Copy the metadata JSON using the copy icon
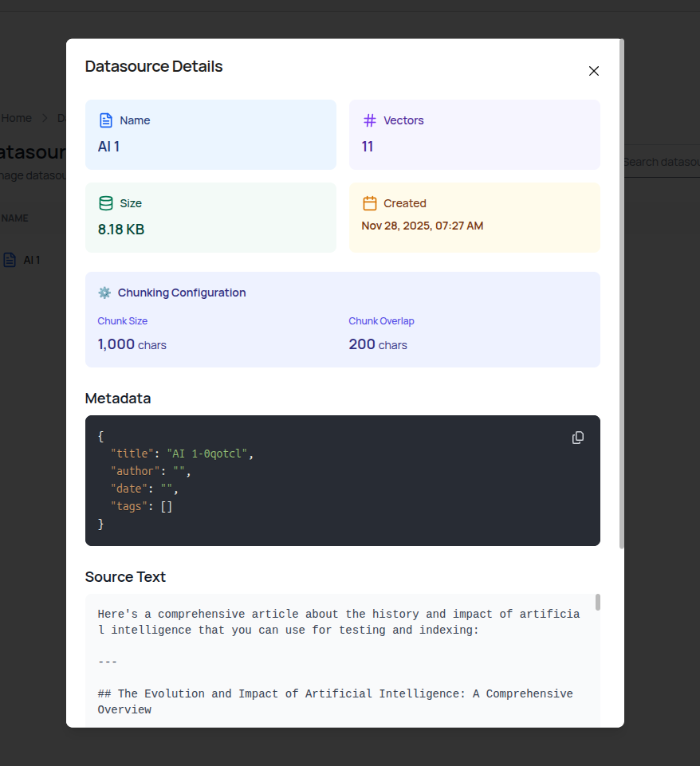Viewport: 700px width, 766px height. pyautogui.click(x=577, y=437)
